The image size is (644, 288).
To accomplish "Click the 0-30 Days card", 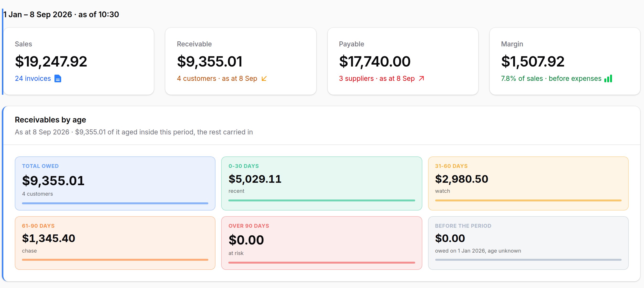I will pos(322,183).
